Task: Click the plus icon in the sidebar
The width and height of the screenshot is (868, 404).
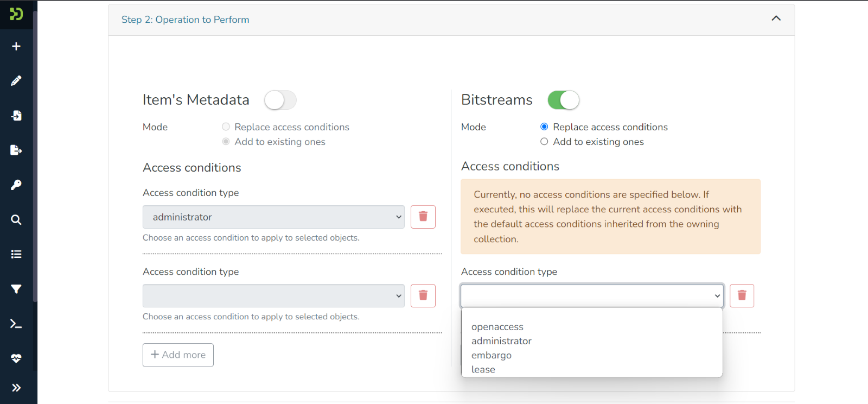Action: click(x=16, y=46)
